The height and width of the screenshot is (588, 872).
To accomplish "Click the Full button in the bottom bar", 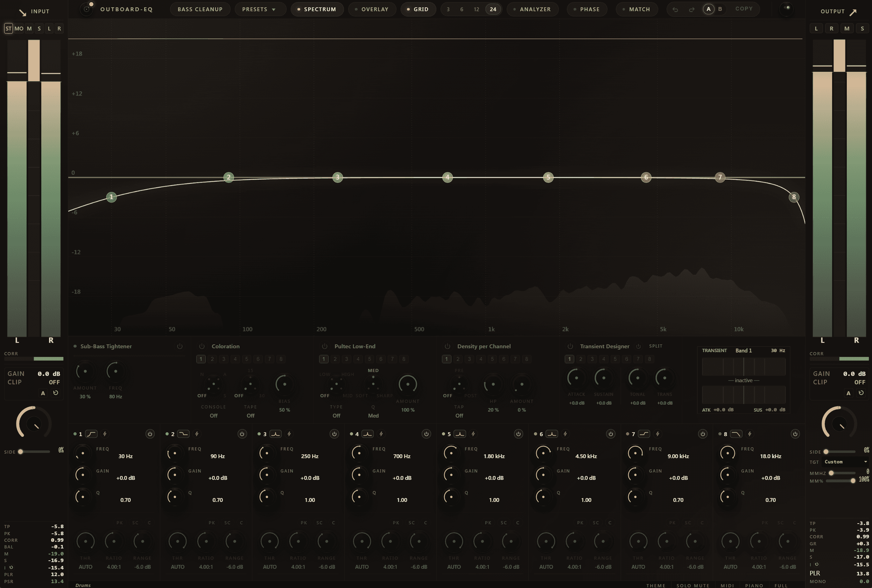I will (x=781, y=585).
